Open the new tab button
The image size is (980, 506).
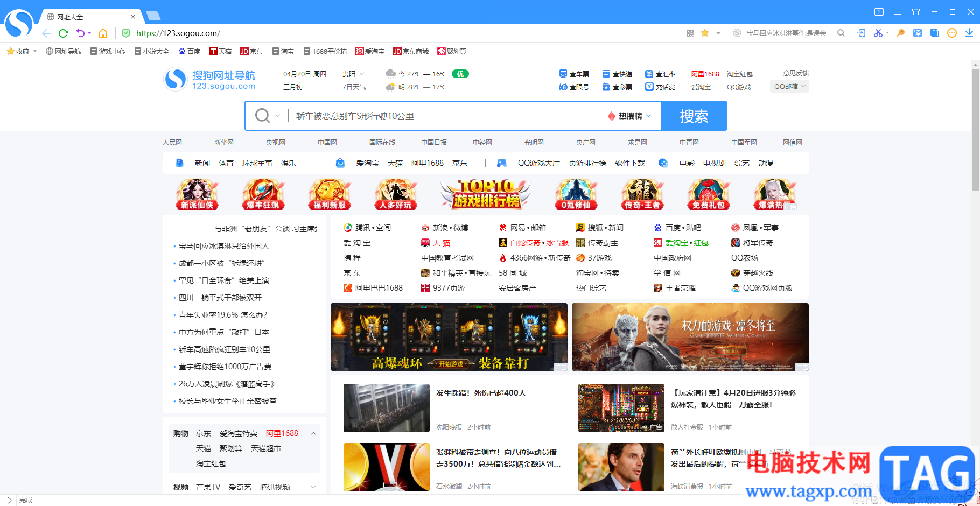pyautogui.click(x=153, y=16)
